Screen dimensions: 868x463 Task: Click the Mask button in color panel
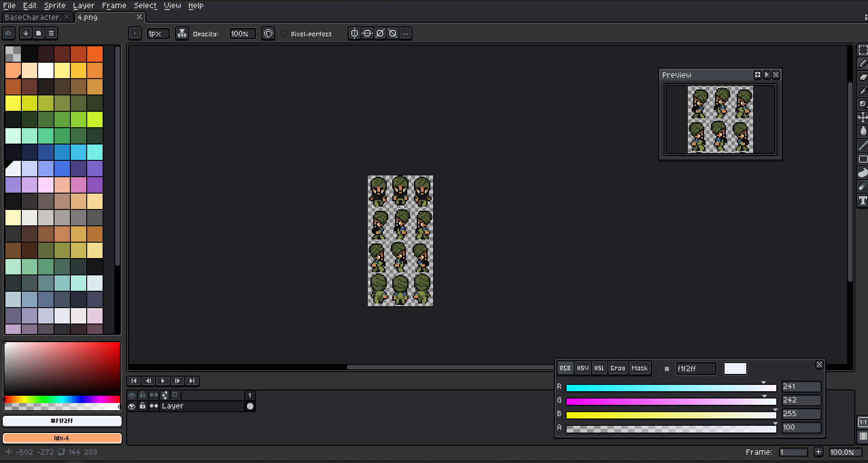point(639,368)
